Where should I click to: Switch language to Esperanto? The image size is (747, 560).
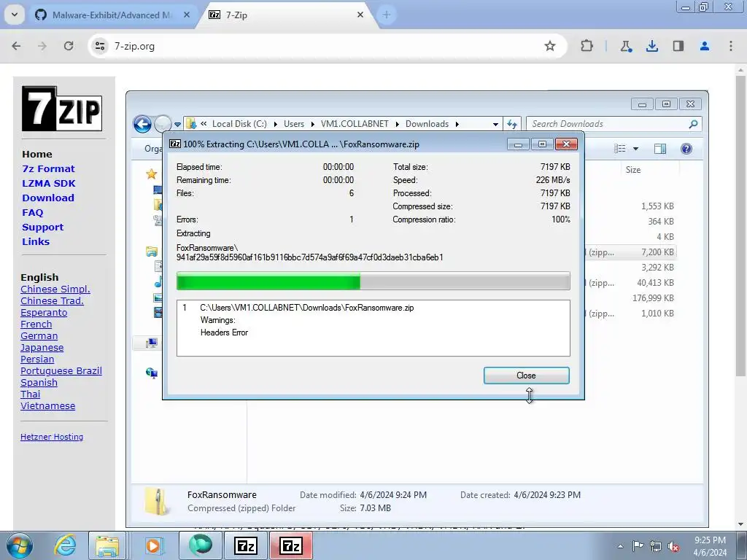[x=44, y=312]
